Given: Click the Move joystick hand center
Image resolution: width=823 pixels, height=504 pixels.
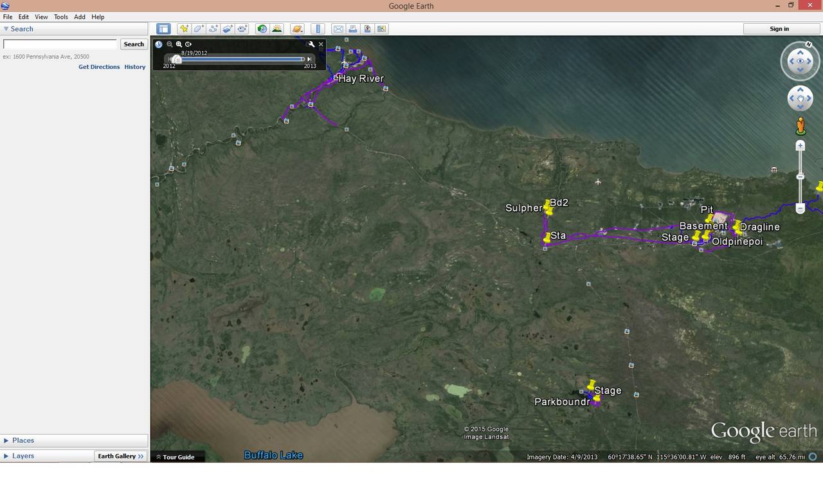Looking at the screenshot, I should point(800,98).
